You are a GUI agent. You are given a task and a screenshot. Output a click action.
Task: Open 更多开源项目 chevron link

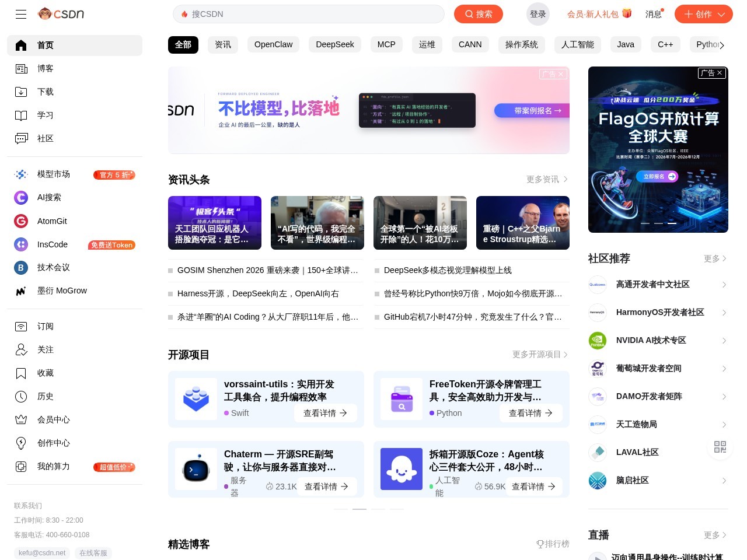565,354
